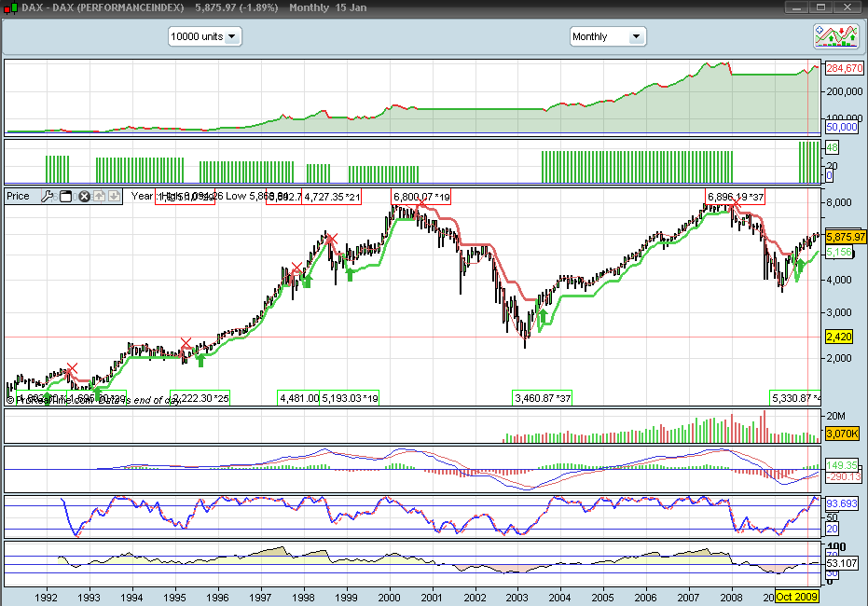Image resolution: width=868 pixels, height=606 pixels.
Task: Move the Price panel down
Action: click(114, 196)
